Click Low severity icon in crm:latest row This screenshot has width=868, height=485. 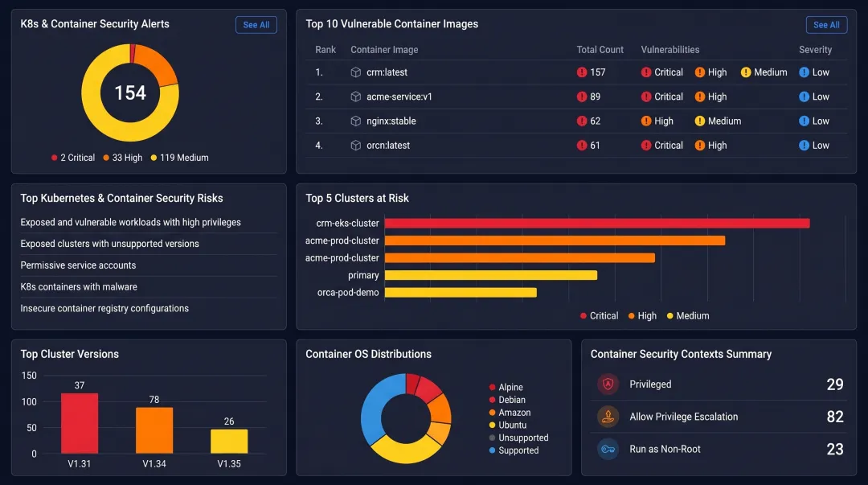tap(804, 72)
